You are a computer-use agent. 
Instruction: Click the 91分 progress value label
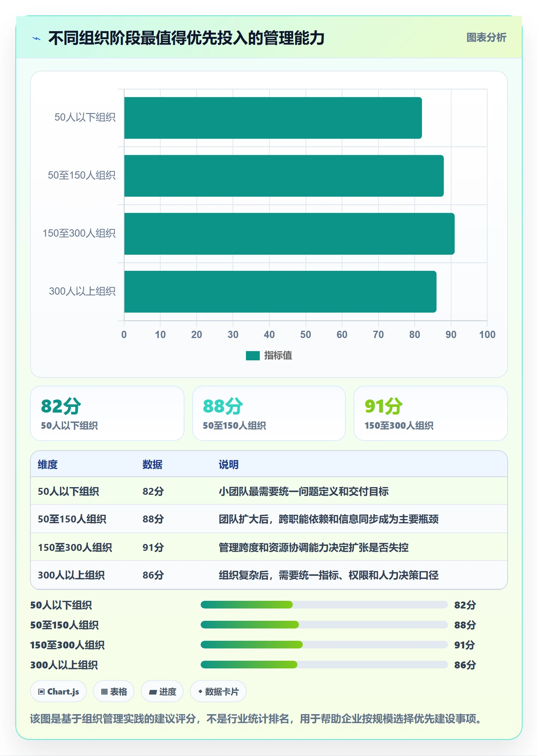coord(465,645)
